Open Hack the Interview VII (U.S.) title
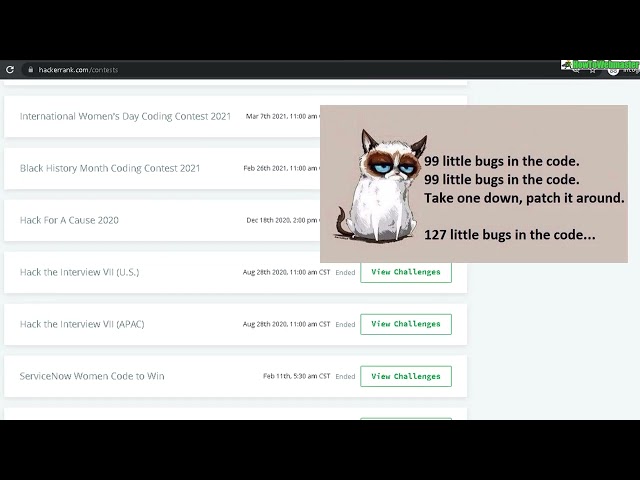The image size is (640, 480). (80, 272)
